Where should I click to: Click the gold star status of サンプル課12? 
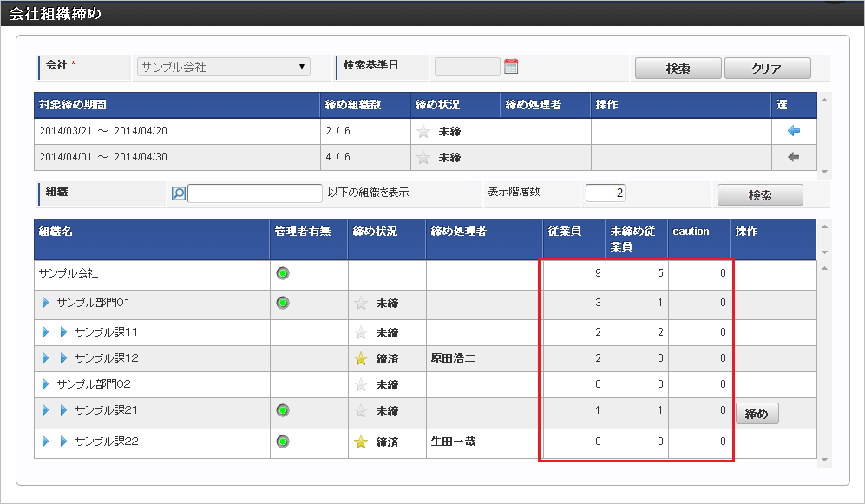[360, 359]
